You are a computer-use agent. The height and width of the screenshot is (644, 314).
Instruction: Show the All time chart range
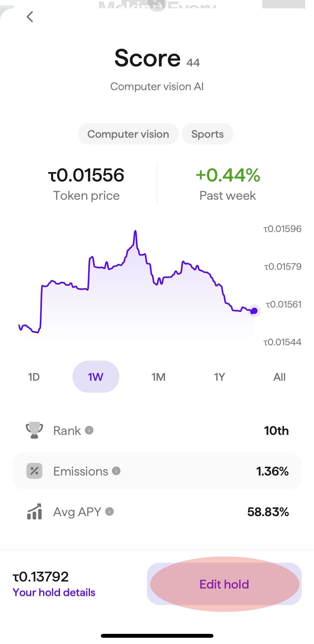click(279, 377)
